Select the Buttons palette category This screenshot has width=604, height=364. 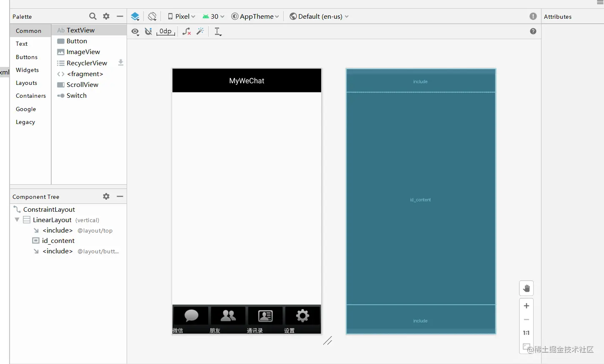tap(30, 57)
